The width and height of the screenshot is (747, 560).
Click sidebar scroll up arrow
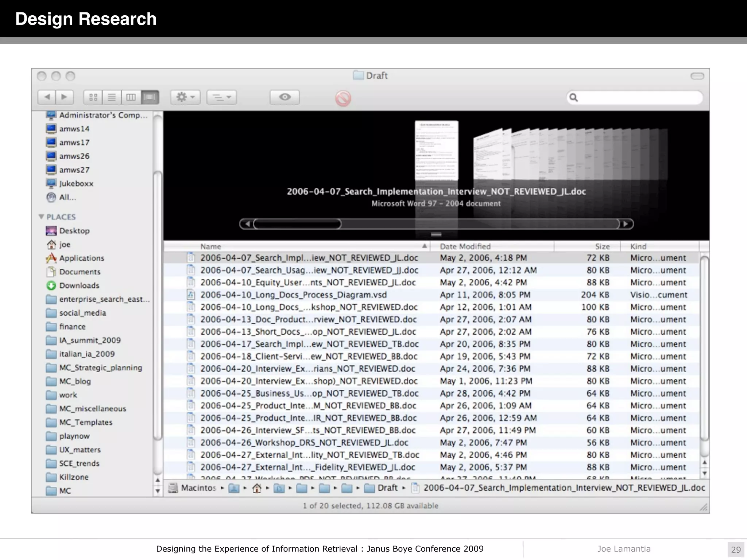coord(158,480)
